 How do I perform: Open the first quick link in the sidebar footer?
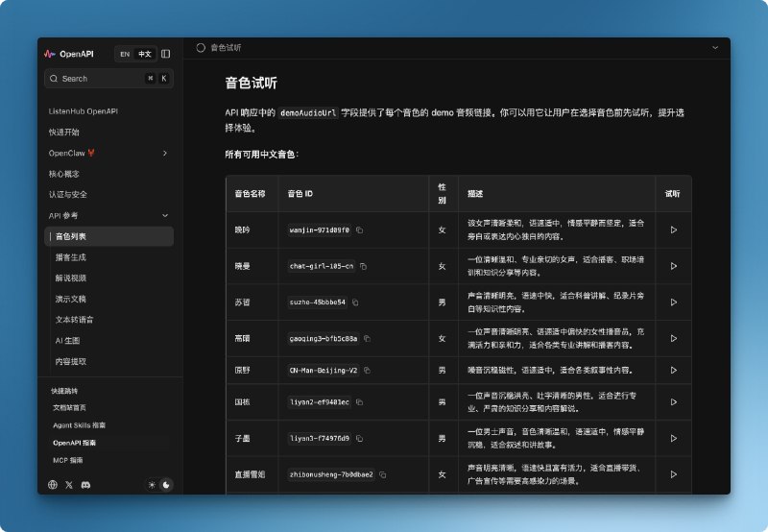pos(69,407)
